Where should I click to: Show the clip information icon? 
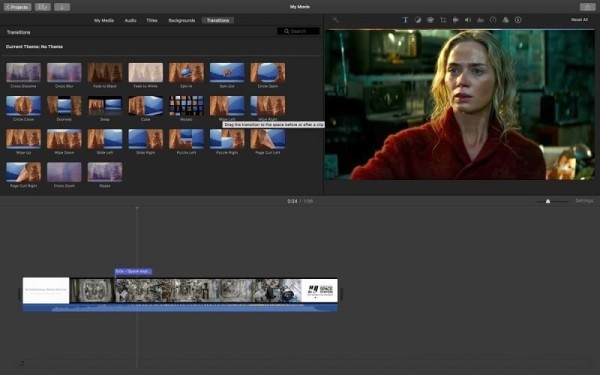tap(518, 20)
